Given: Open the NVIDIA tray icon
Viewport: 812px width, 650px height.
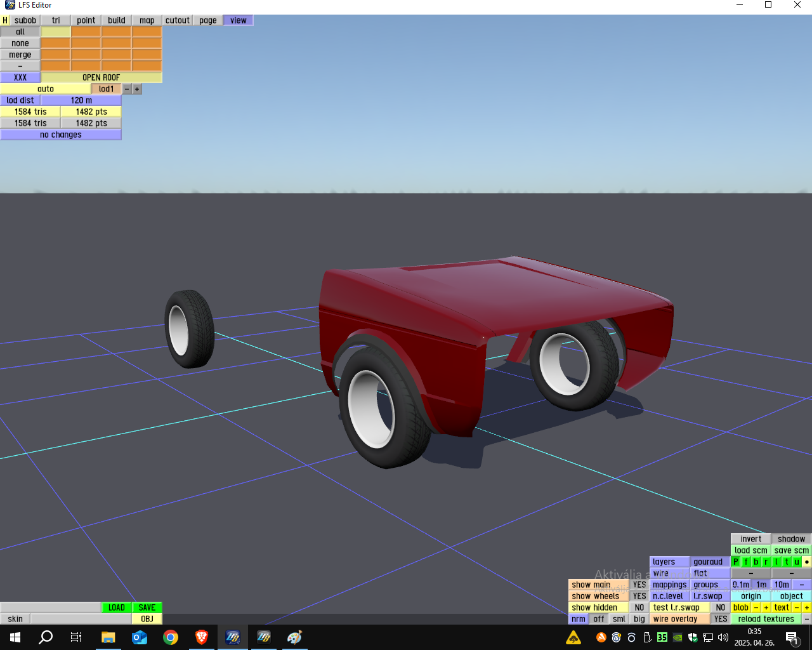Looking at the screenshot, I should (678, 637).
